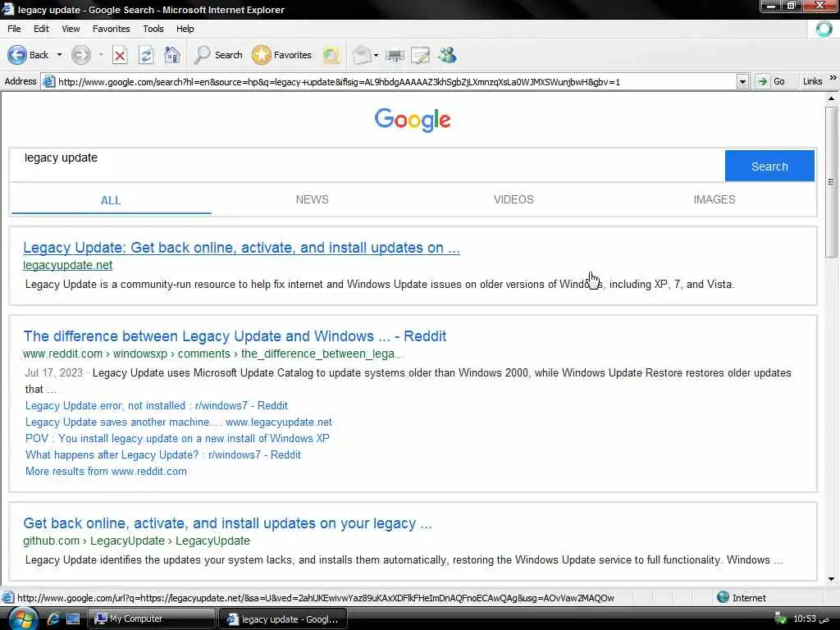Expand the Links toolbar chevron
Image resolution: width=840 pixels, height=630 pixels.
[833, 78]
